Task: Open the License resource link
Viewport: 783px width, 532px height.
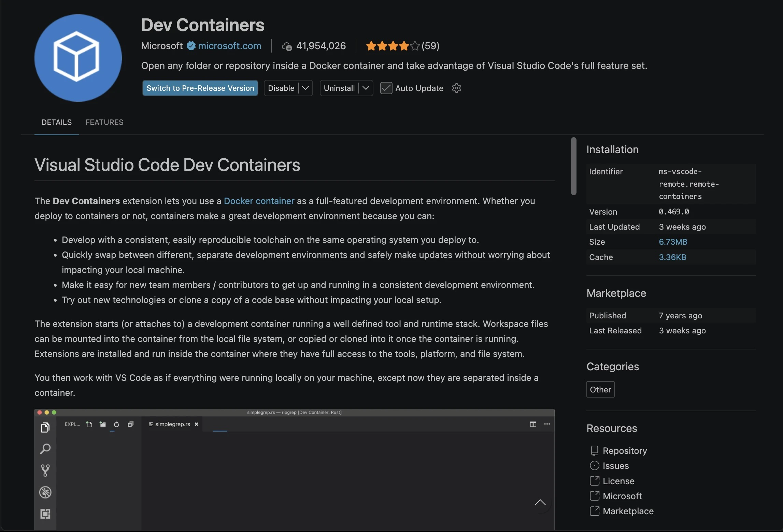Action: pyautogui.click(x=618, y=481)
